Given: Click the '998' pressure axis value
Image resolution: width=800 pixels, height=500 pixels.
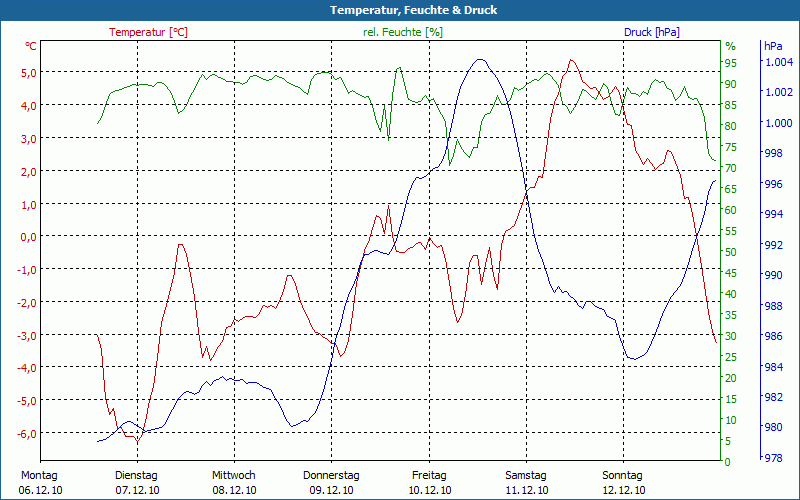Looking at the screenshot, I should (x=773, y=153).
